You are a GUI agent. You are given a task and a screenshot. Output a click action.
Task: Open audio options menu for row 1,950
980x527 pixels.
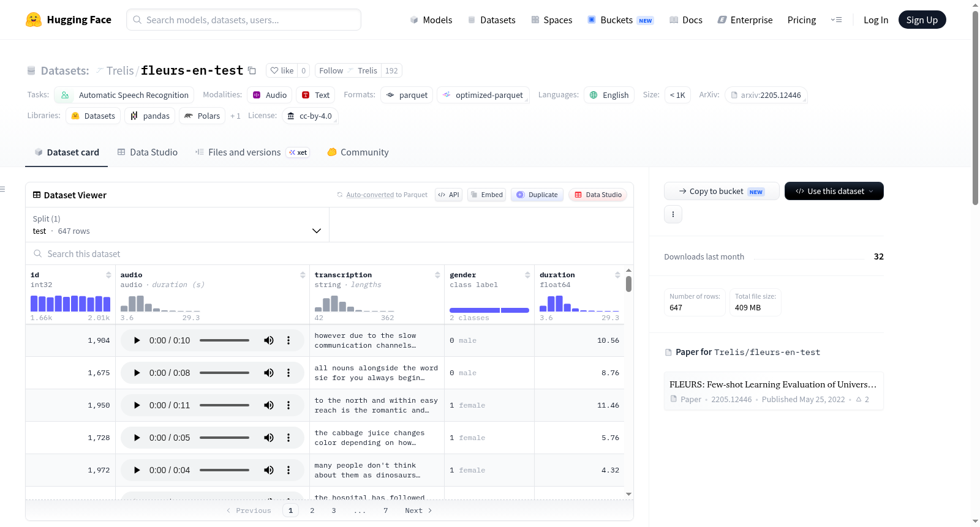click(288, 405)
